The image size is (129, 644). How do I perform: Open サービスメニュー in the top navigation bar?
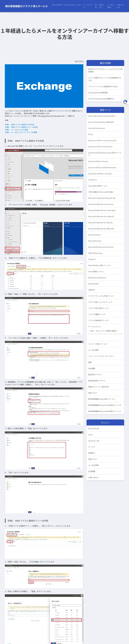[x=88, y=6]
